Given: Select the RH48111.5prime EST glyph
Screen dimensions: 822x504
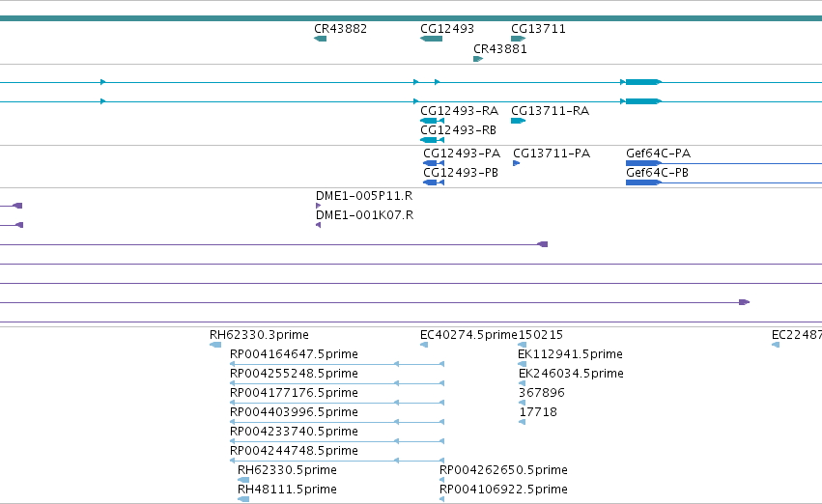Looking at the screenshot, I should 243,499.
